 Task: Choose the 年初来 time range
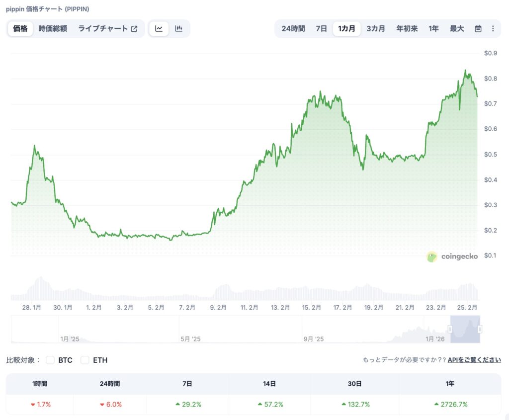(x=407, y=29)
